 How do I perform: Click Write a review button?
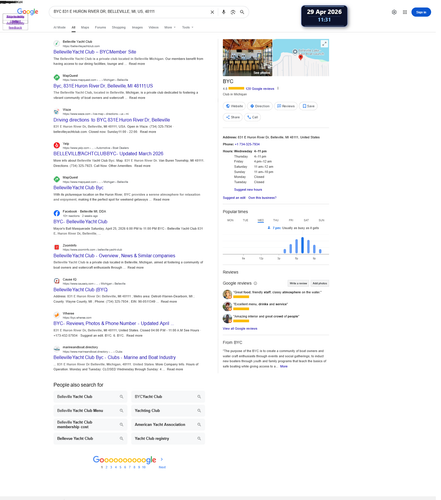[x=298, y=283]
